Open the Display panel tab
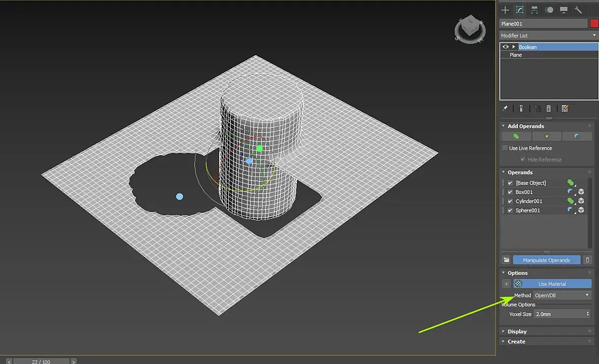Viewport: 599px width, 364px height. coord(563,10)
